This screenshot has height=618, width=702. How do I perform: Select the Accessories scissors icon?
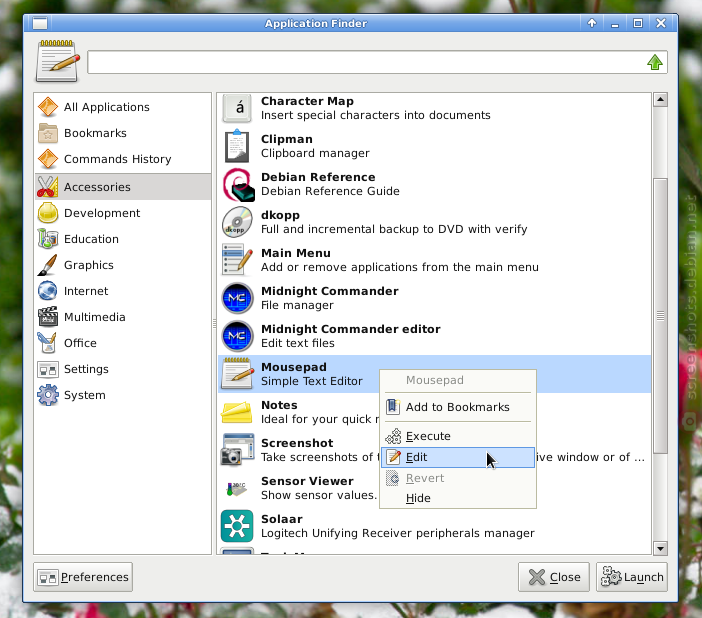point(48,187)
